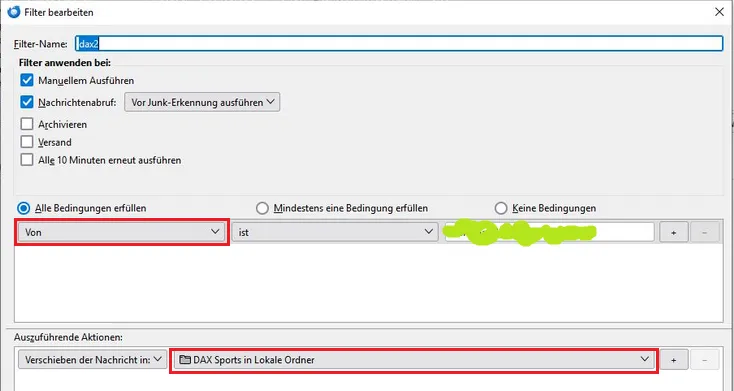This screenshot has width=734, height=391.
Task: Toggle the Nachrichtenabruf checkbox
Action: [x=27, y=102]
